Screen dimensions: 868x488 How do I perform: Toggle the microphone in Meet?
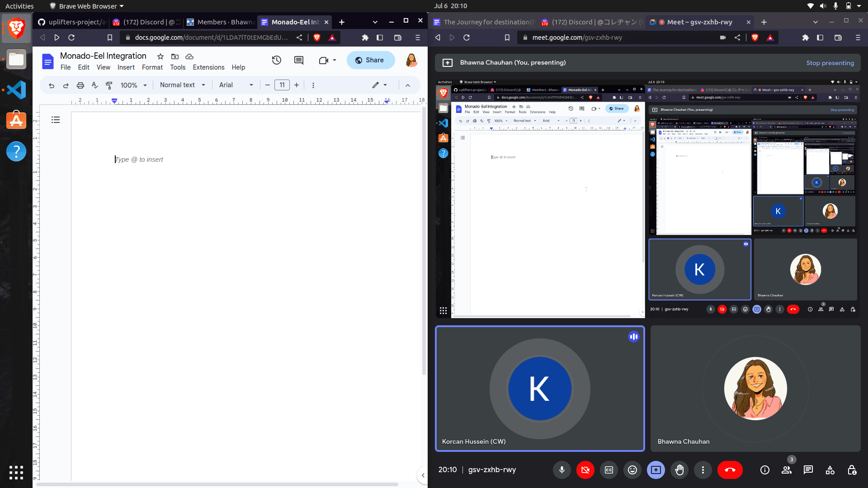pos(562,470)
